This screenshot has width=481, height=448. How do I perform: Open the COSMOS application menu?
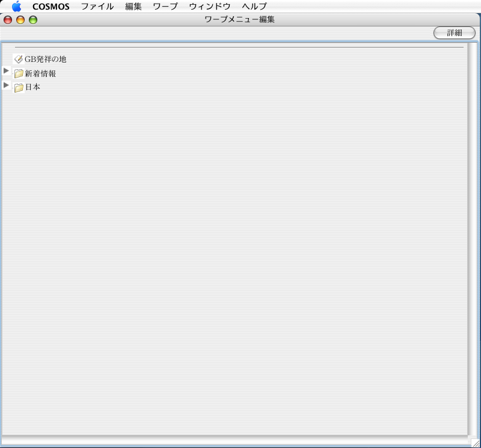tap(51, 7)
